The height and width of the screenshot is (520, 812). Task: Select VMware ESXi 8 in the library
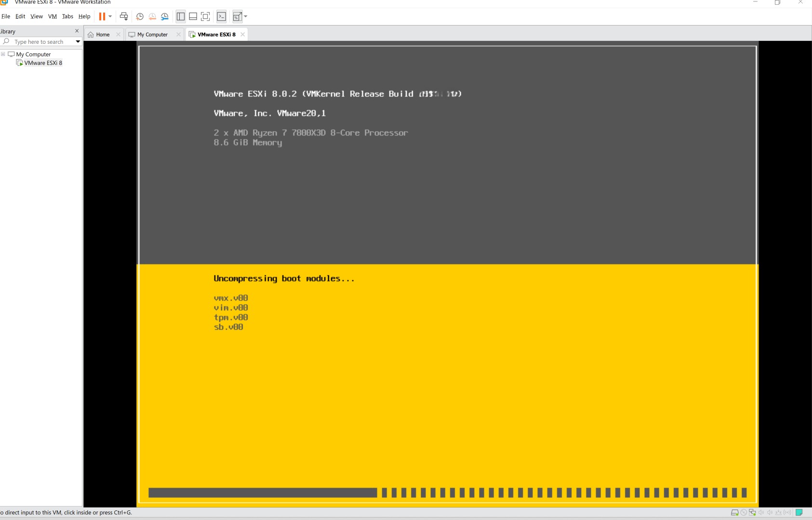coord(43,63)
